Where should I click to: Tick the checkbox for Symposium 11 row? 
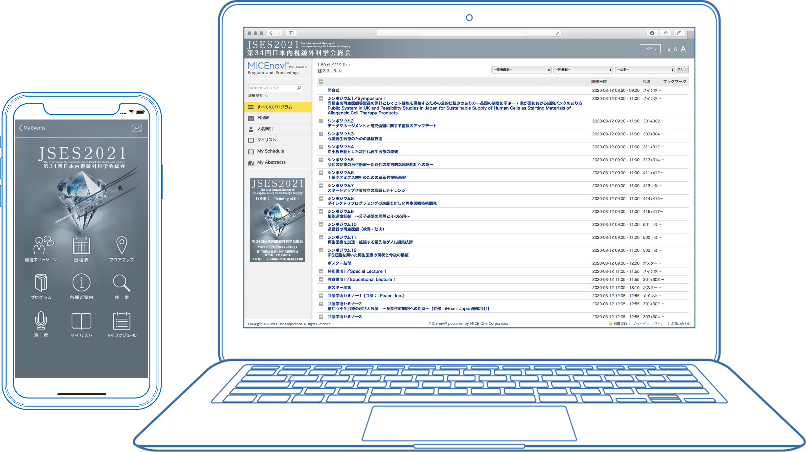click(321, 238)
